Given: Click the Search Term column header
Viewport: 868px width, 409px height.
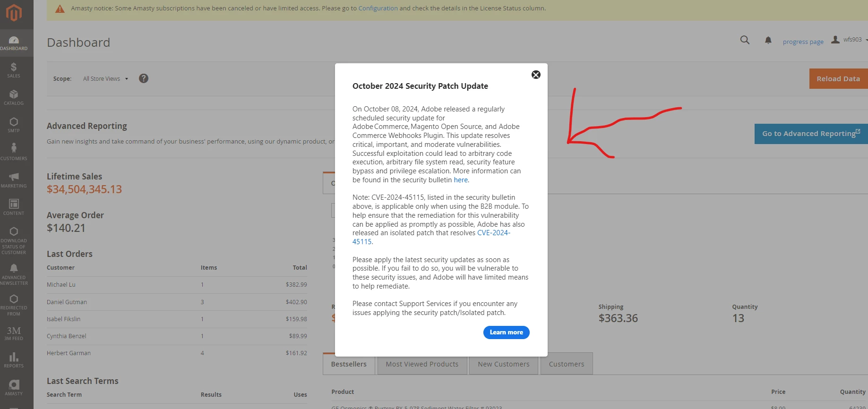Looking at the screenshot, I should point(64,395).
